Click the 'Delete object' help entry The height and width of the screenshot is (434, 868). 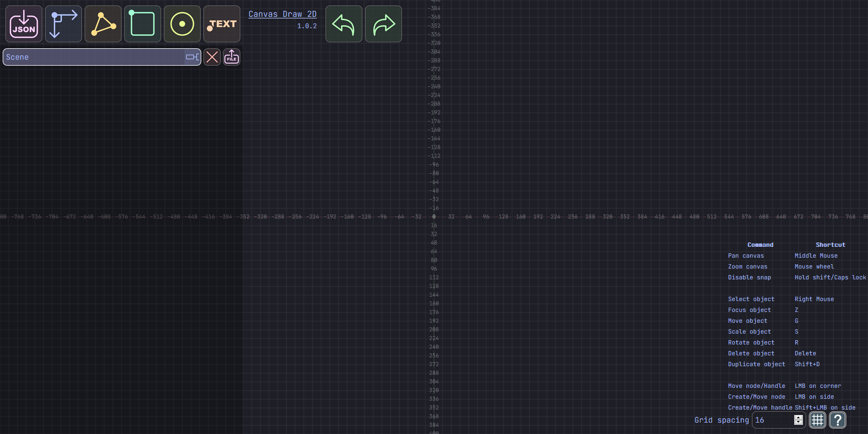click(x=751, y=353)
